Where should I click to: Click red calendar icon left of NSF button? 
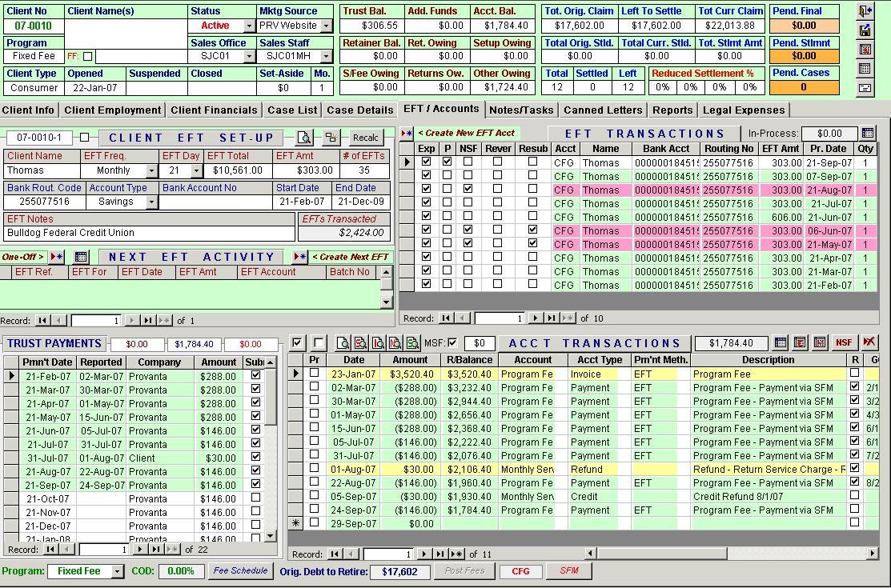coord(820,342)
